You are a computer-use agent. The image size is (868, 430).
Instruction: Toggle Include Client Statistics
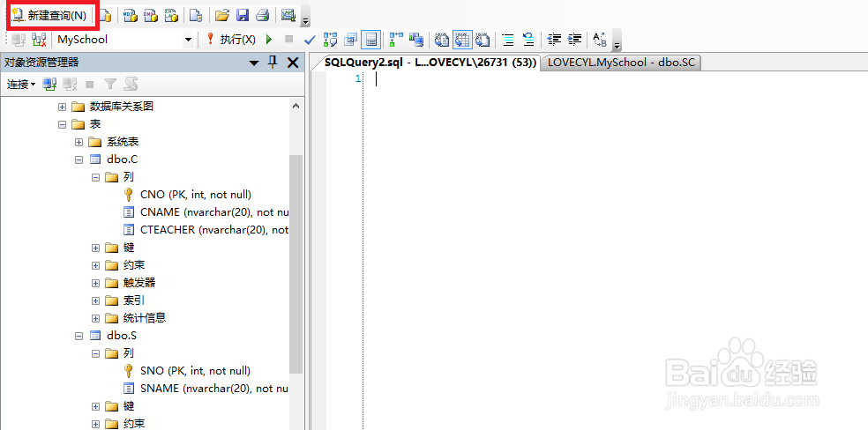pyautogui.click(x=416, y=40)
